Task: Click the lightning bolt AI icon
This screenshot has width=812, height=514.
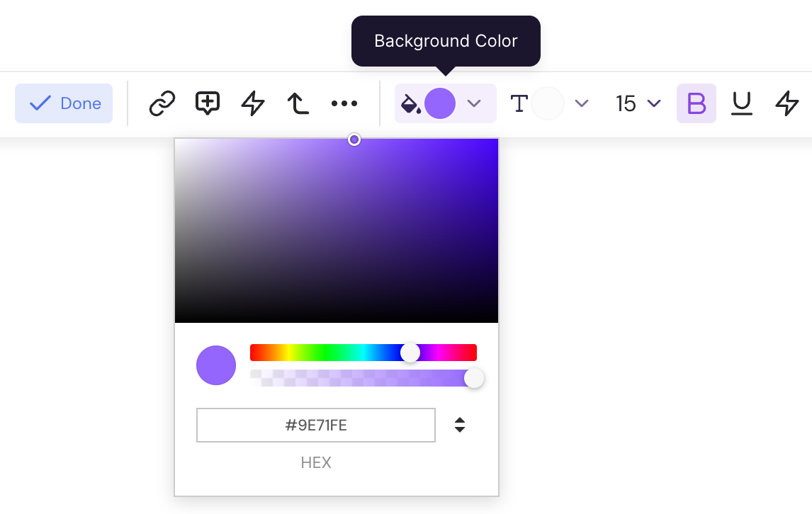Action: [253, 103]
